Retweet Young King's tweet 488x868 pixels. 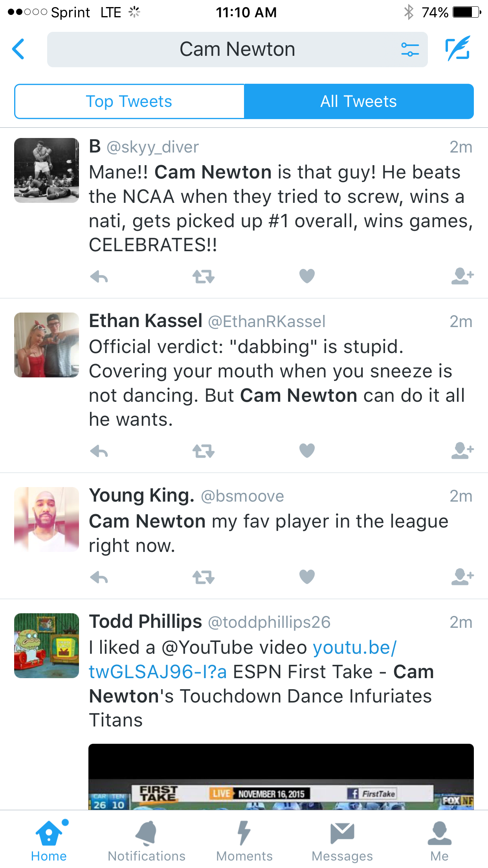tap(203, 577)
